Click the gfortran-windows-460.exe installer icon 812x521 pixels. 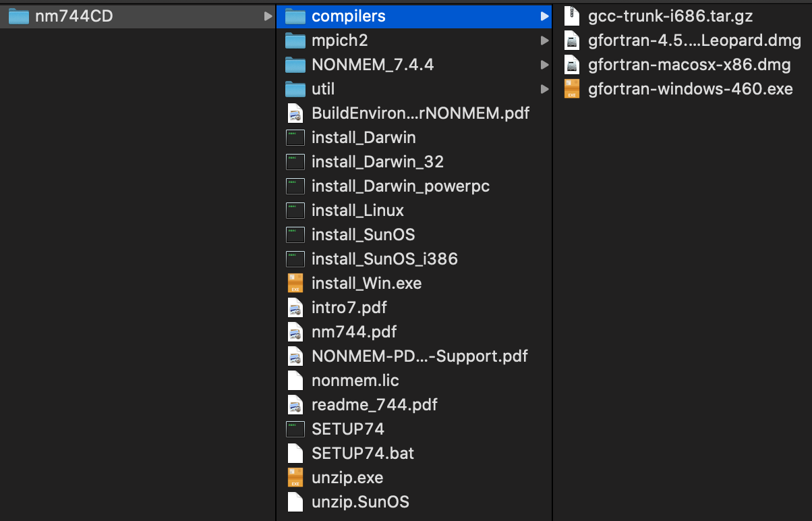pyautogui.click(x=571, y=88)
